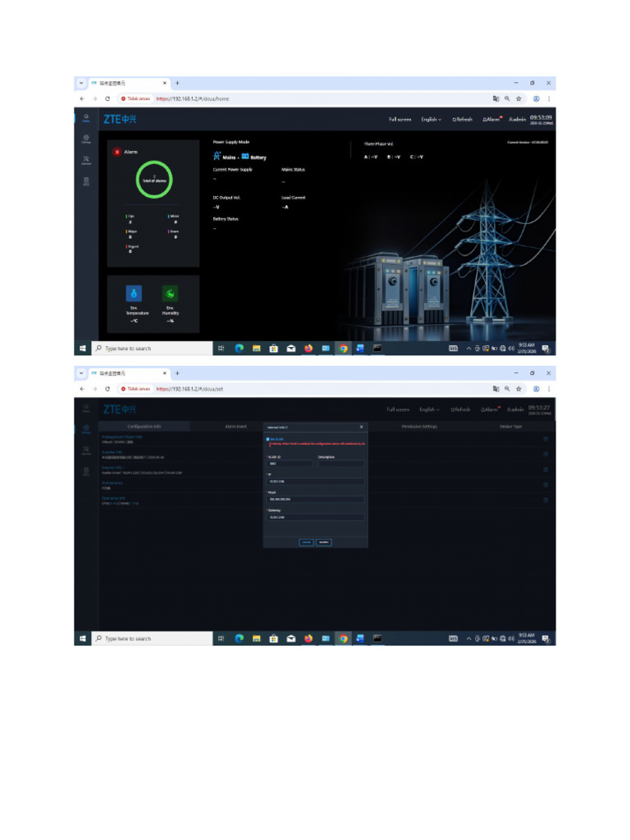Click edit icon on Supplier Info row
The width and height of the screenshot is (630, 840).
(546, 454)
